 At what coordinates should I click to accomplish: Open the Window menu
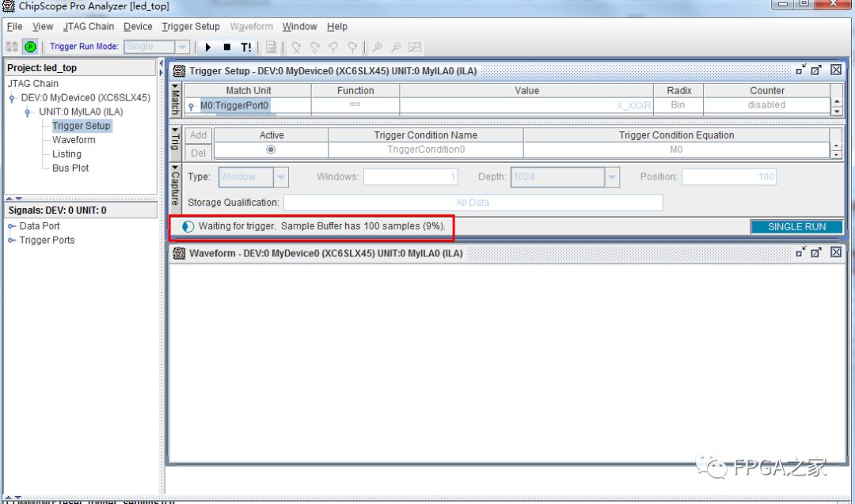click(299, 26)
